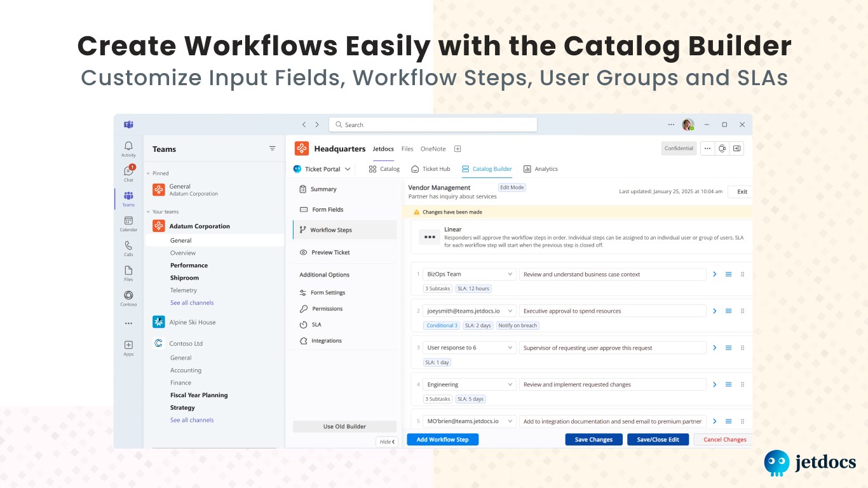Open the Activity bell in Teams sidebar

[128, 149]
